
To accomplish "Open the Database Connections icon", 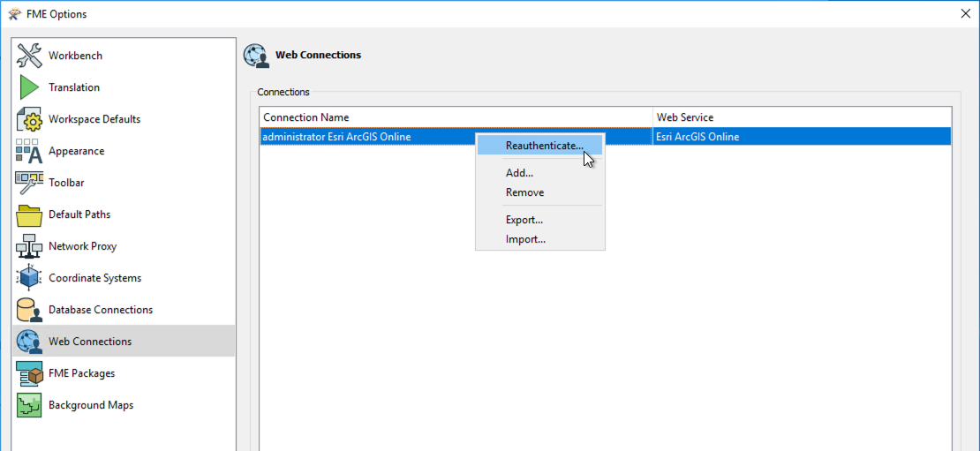I will (x=29, y=310).
